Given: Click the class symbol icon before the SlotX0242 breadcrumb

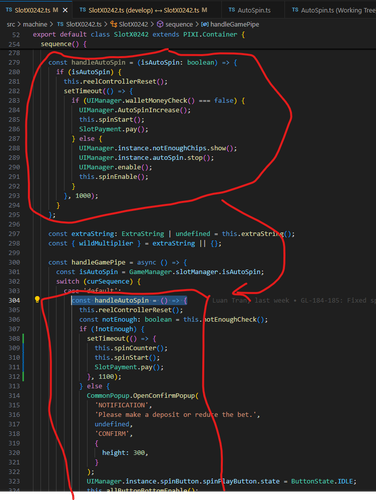Looking at the screenshot, I should [x=114, y=24].
